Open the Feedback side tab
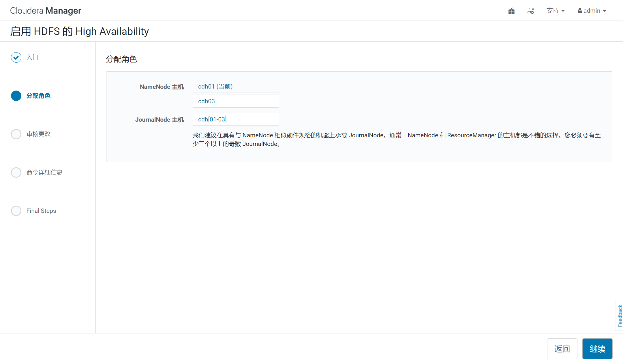Viewport: 623px width, 364px height. (x=620, y=316)
